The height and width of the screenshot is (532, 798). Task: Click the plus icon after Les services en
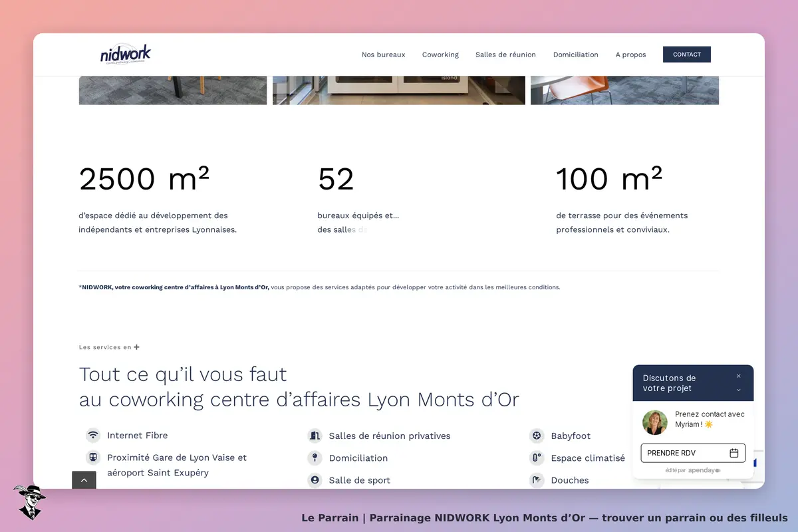coord(136,346)
